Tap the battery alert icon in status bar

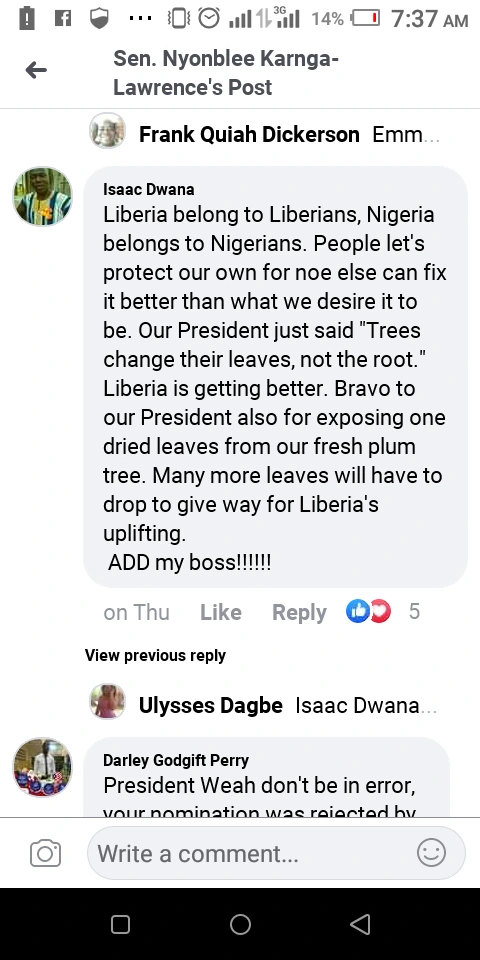(27, 18)
